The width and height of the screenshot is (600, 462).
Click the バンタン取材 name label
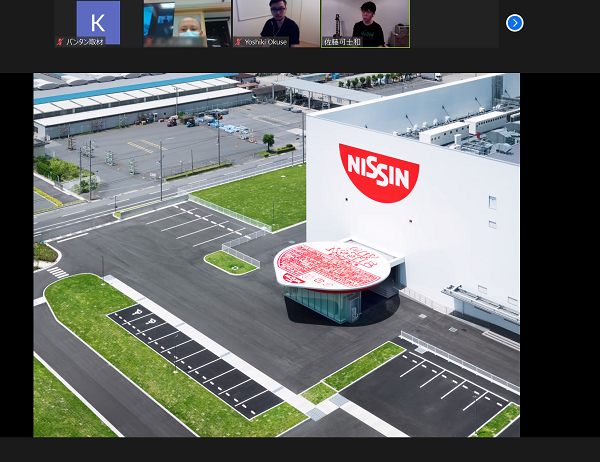83,42
